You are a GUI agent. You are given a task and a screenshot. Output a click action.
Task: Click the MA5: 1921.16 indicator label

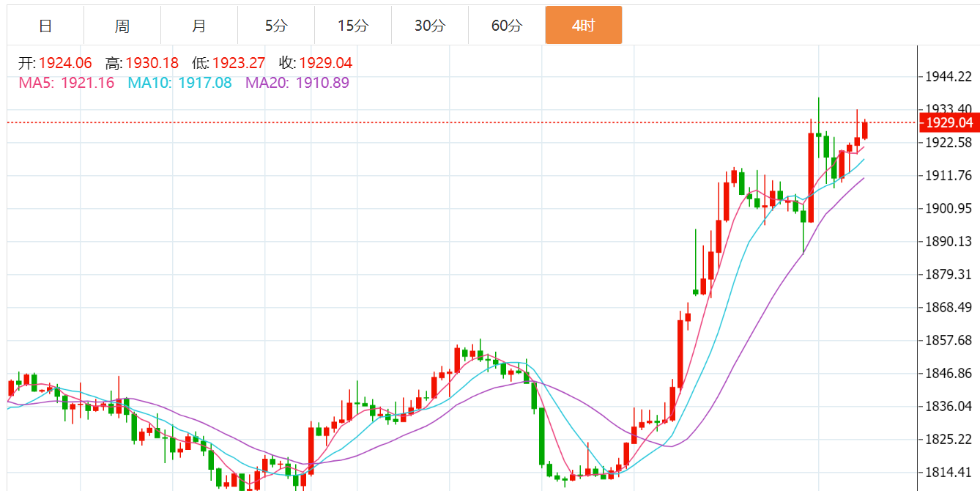click(67, 83)
